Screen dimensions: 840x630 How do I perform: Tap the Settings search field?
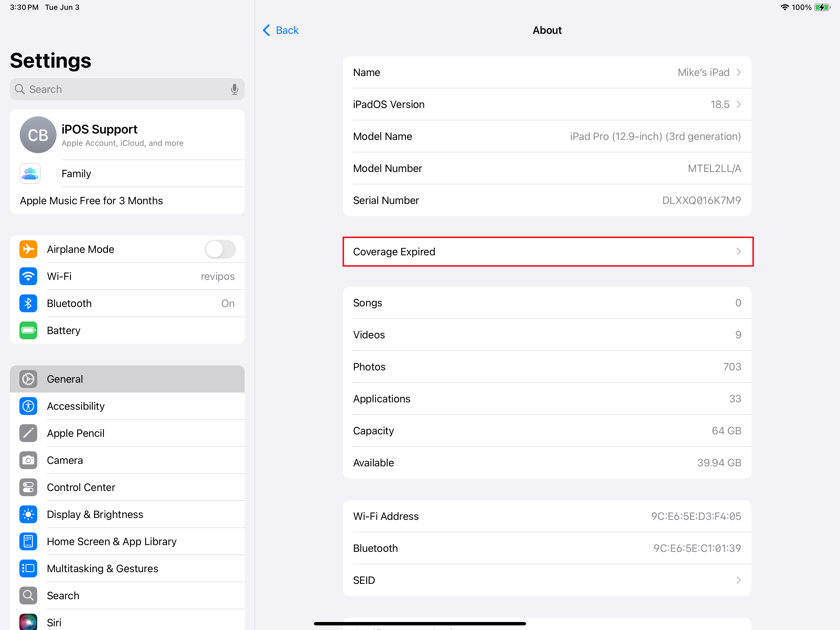coord(127,89)
